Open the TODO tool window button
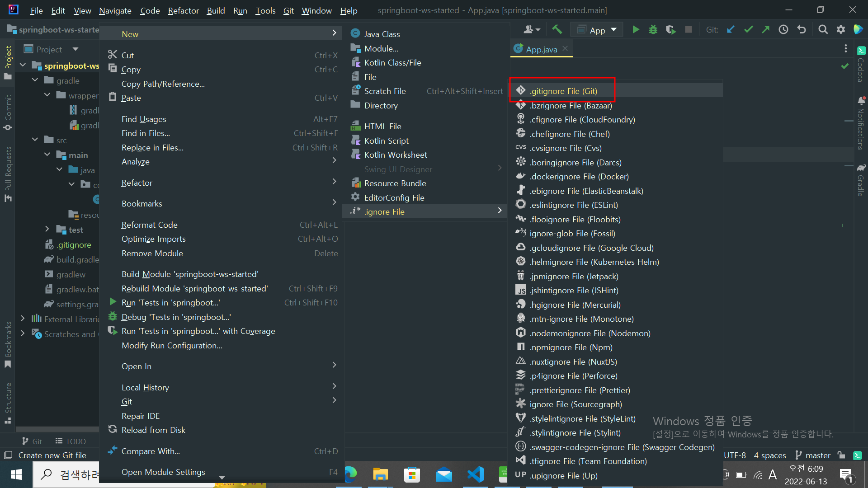868x488 pixels. [71, 441]
